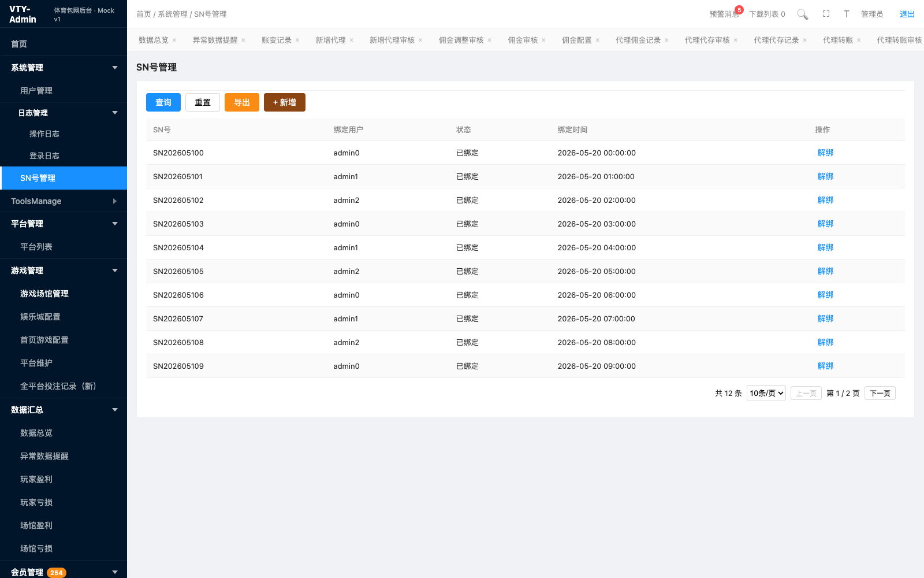
Task: Unbind SN202605103 via 解绑 link
Action: [x=825, y=224]
